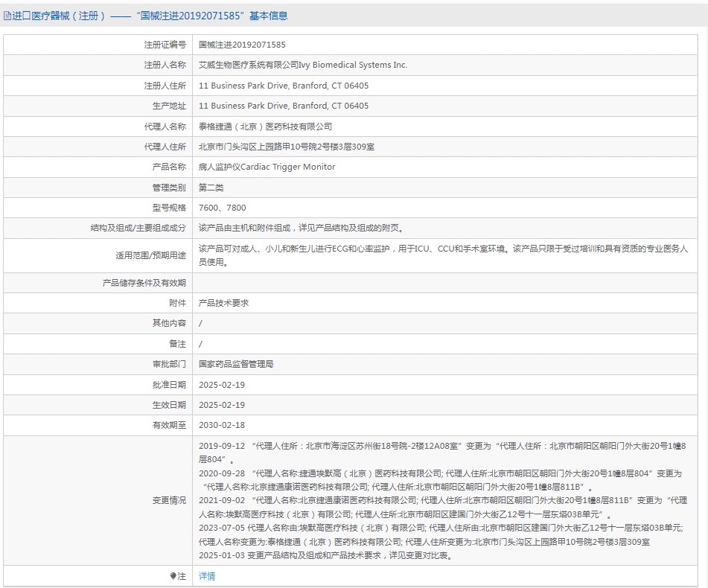Click the 该产品由主机和附件组成 structure description
This screenshot has height=588, width=708.
(301, 228)
